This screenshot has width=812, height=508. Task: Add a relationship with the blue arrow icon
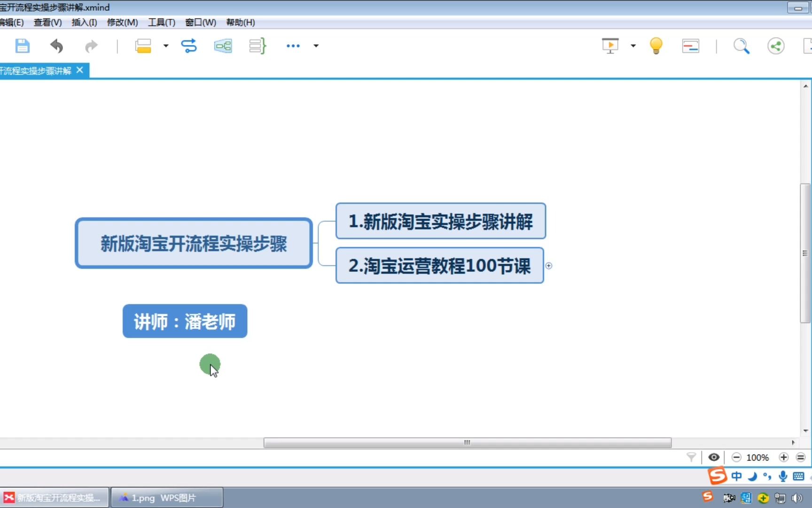(x=188, y=46)
